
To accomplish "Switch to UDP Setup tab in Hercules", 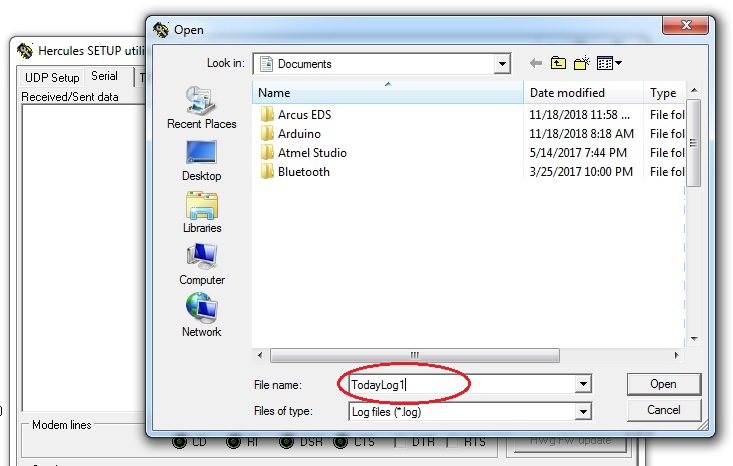I will [52, 78].
